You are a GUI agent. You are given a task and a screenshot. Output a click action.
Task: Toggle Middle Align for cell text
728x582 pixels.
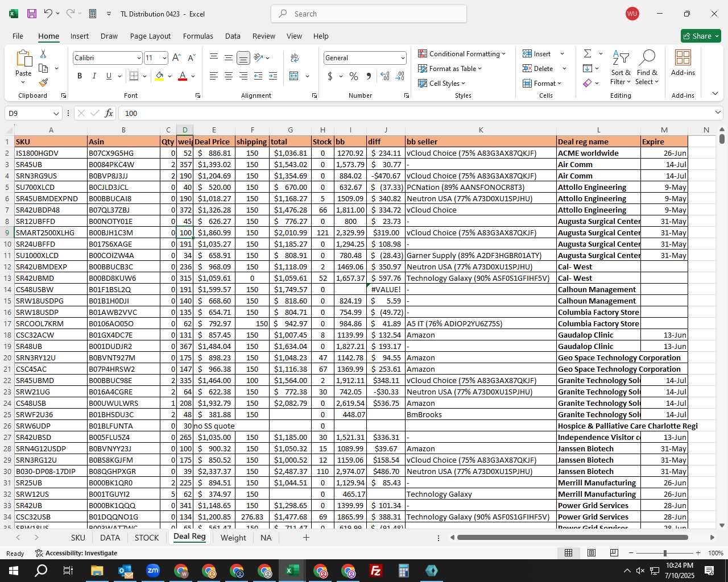(x=228, y=57)
